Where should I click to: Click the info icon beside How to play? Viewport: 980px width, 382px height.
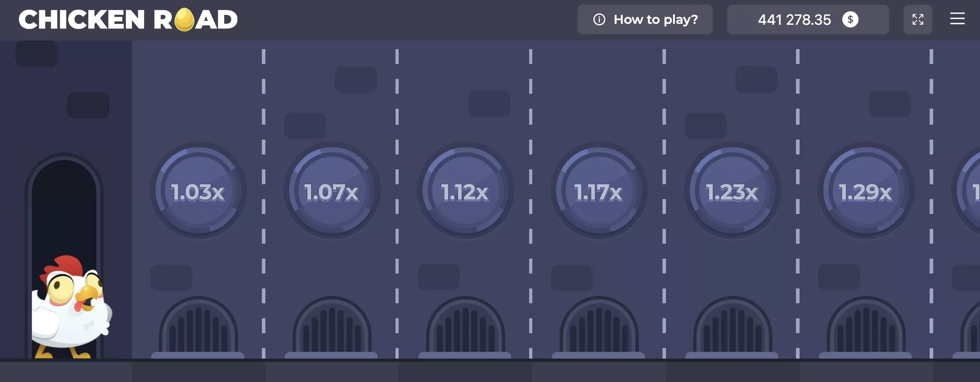click(599, 19)
